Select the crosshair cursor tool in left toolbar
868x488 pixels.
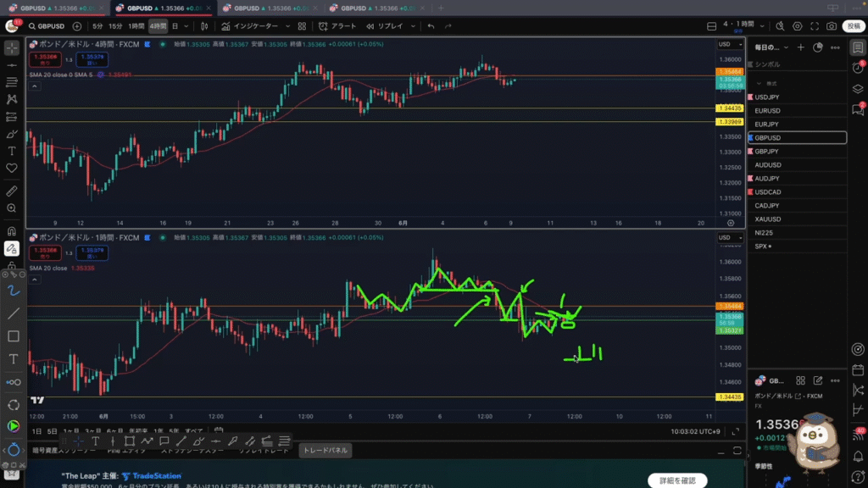tap(12, 48)
